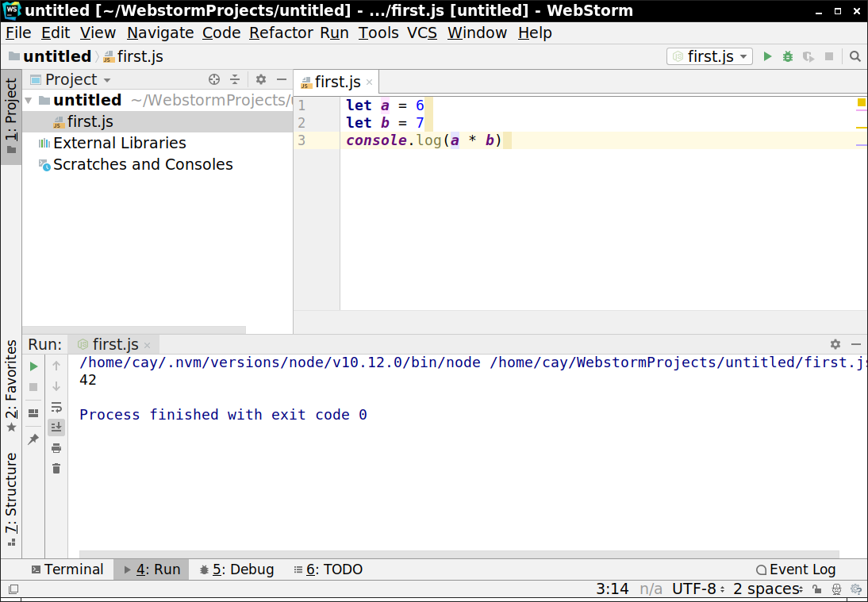
Task: Click the Print icon in Run panel
Action: click(56, 448)
